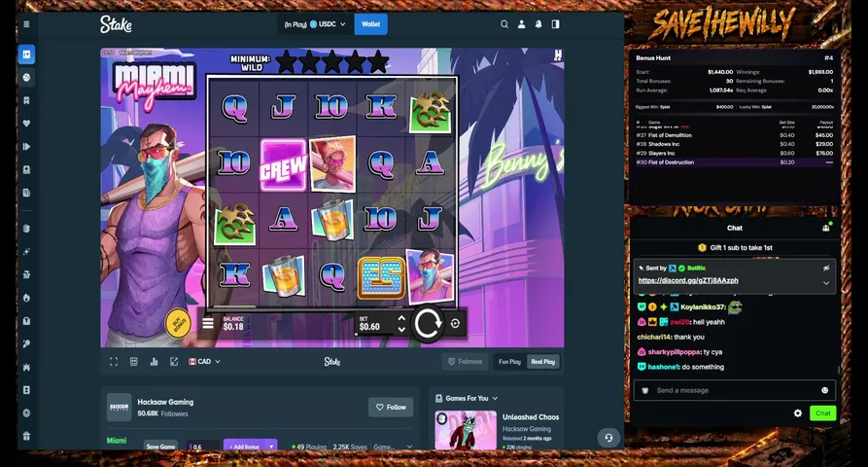The height and width of the screenshot is (467, 868).
Task: Open the CAD display currency dropdown
Action: tap(204, 362)
